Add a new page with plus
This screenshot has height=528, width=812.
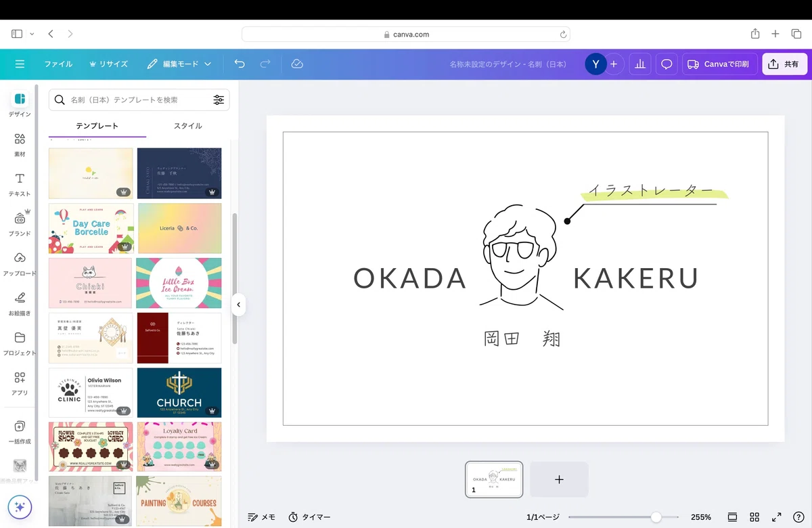(559, 479)
